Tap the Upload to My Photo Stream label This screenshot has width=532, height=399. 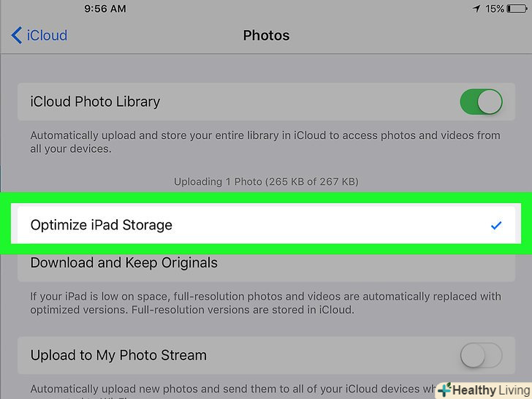coord(118,356)
